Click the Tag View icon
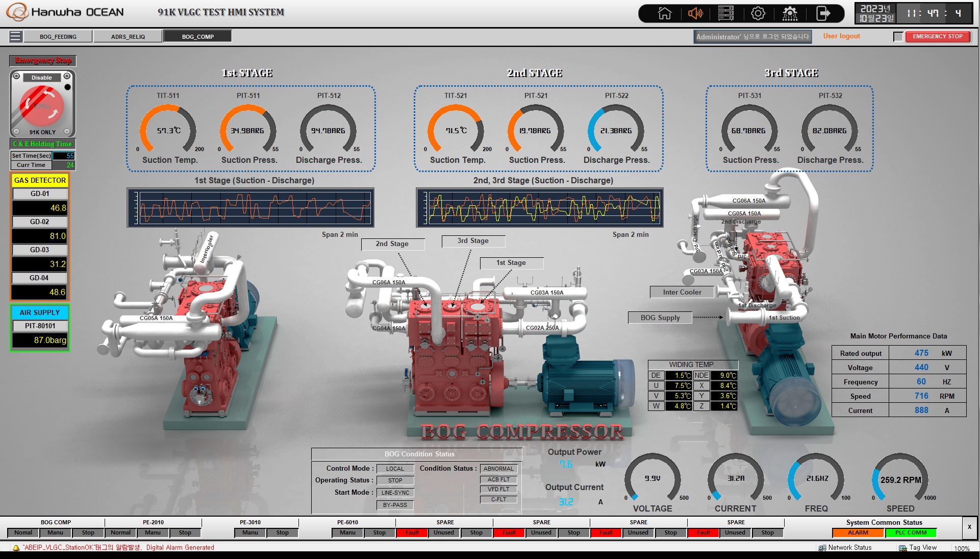This screenshot has width=980, height=559. pyautogui.click(x=902, y=548)
